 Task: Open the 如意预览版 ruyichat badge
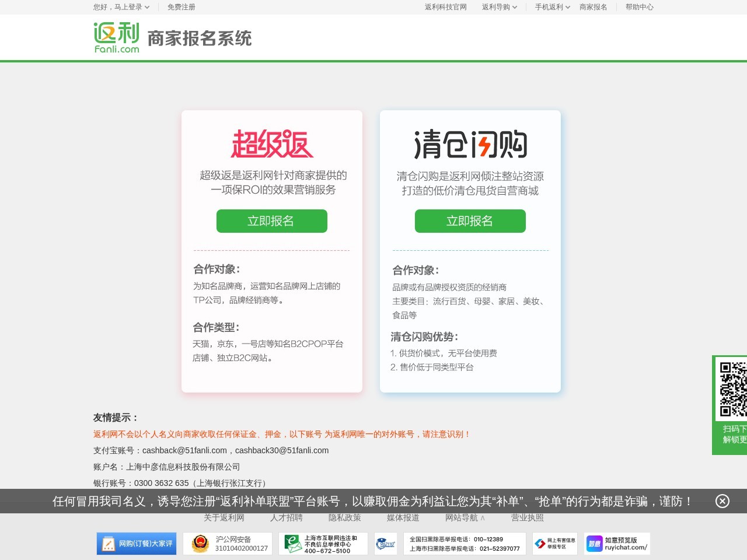coord(617,544)
